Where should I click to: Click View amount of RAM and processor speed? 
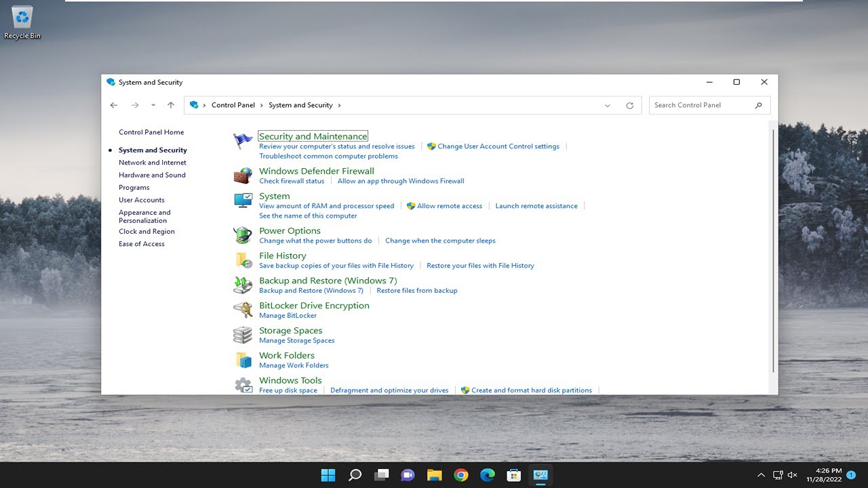tap(326, 206)
